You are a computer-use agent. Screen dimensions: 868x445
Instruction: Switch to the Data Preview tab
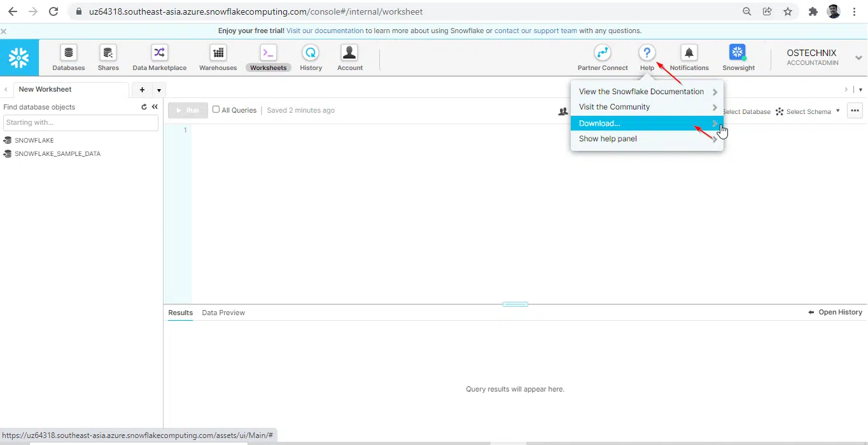click(223, 313)
